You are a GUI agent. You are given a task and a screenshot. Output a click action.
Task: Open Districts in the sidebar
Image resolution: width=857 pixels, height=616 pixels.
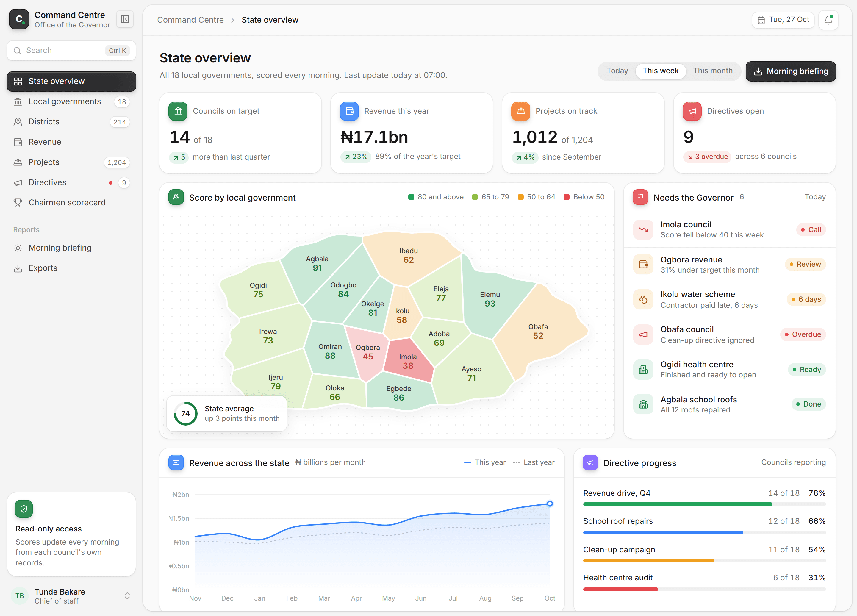tap(71, 122)
